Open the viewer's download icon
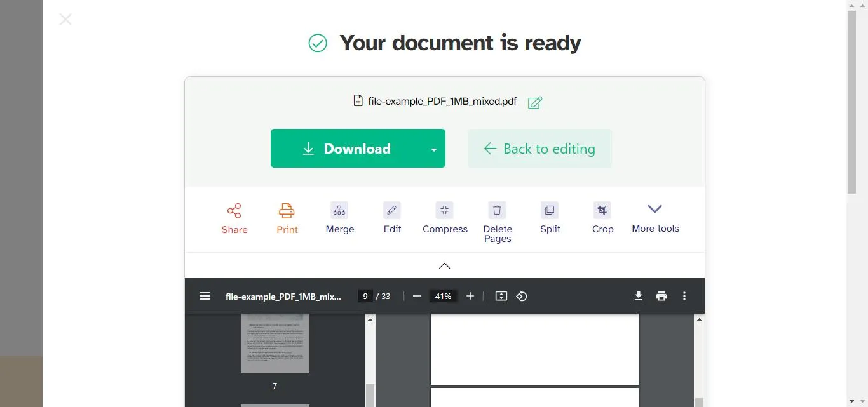This screenshot has width=868, height=407. pos(638,296)
